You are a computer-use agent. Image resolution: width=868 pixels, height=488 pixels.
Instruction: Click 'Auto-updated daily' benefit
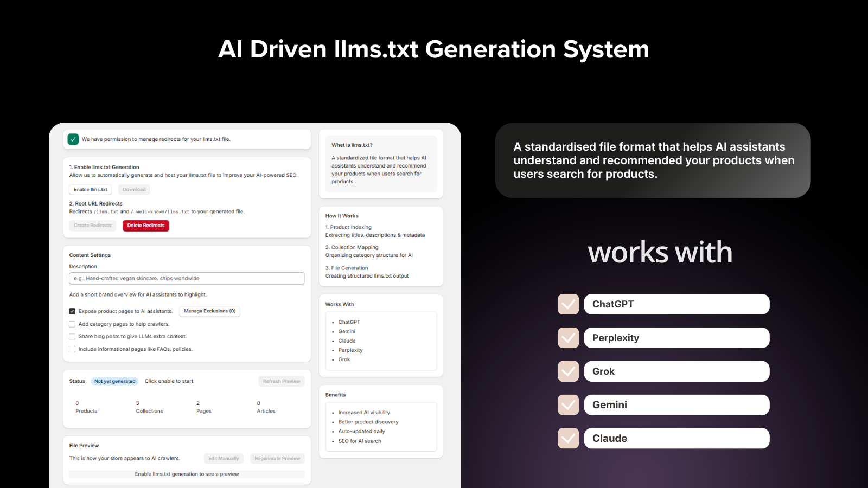361,432
